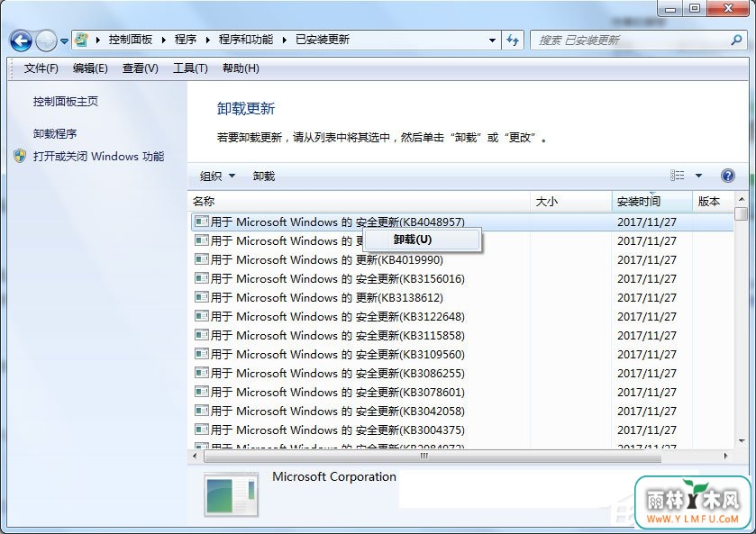
Task: Click the update icon beside KB3078601
Action: [202, 392]
